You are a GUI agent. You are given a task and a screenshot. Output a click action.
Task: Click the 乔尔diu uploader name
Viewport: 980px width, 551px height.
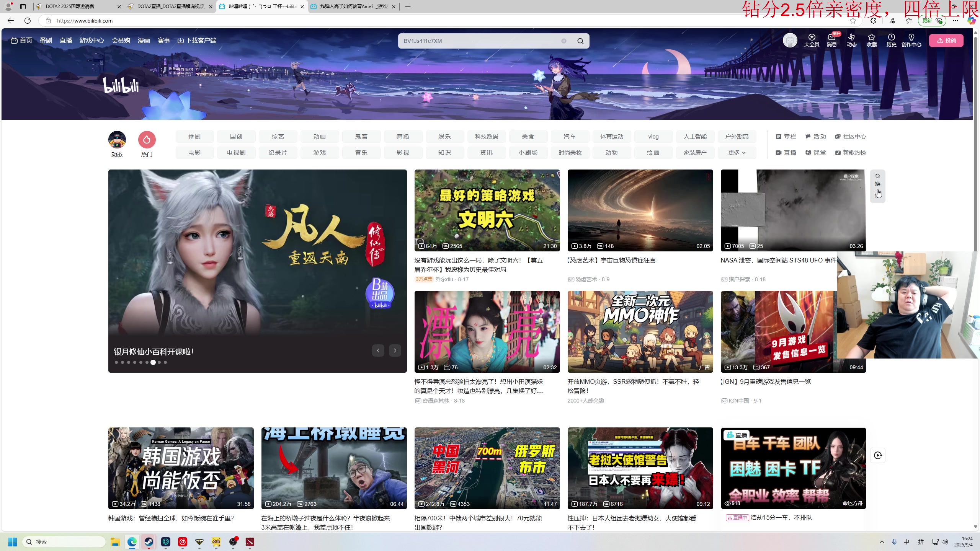[444, 279]
